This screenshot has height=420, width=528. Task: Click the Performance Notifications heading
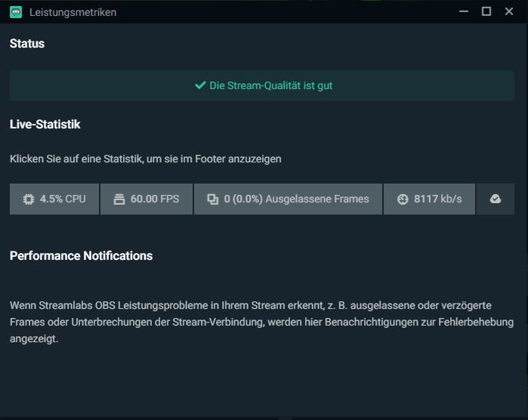pyautogui.click(x=81, y=255)
